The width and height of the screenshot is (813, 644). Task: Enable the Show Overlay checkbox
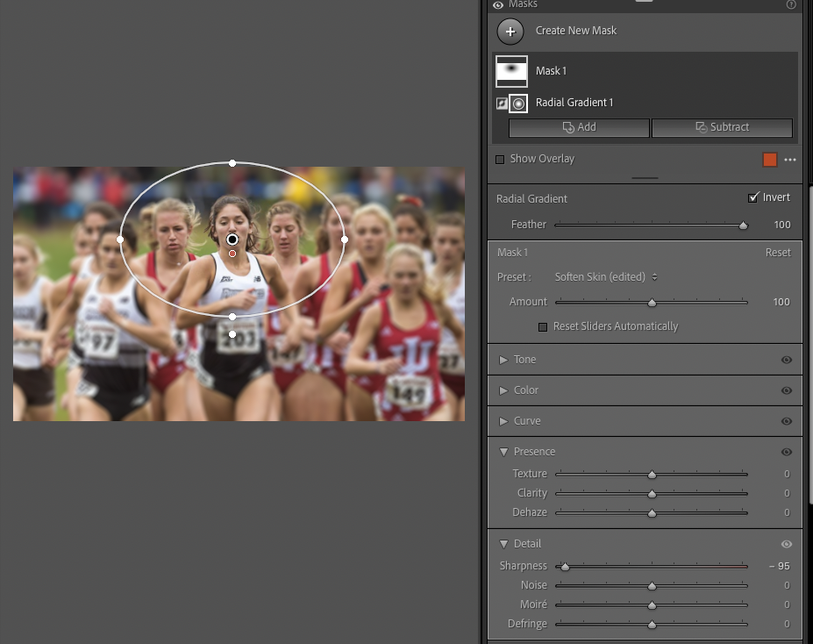click(500, 159)
